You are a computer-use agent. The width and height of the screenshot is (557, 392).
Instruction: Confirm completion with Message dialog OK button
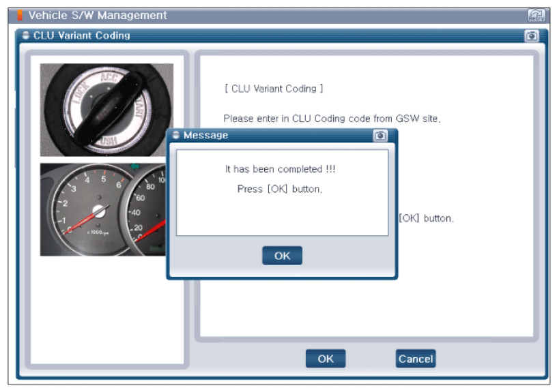click(x=282, y=256)
